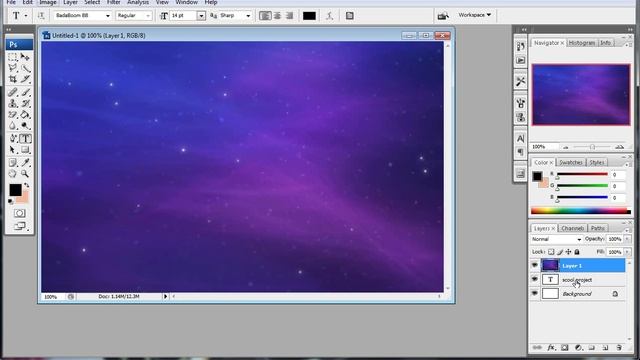Switch to the Histogram tab

(x=582, y=43)
